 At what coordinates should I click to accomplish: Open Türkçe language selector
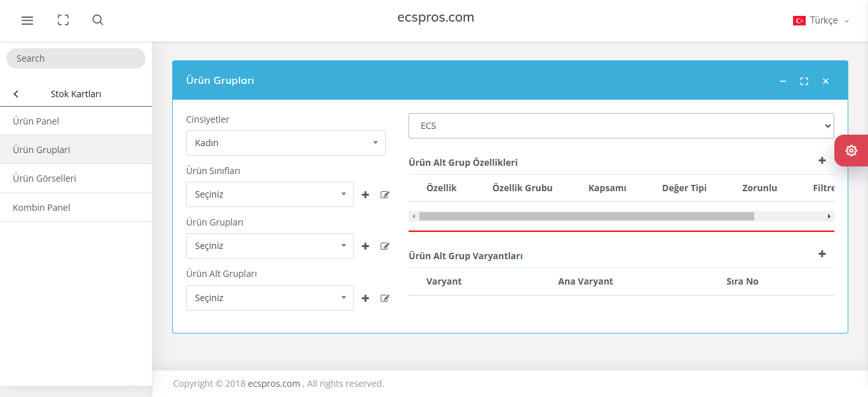tap(821, 20)
